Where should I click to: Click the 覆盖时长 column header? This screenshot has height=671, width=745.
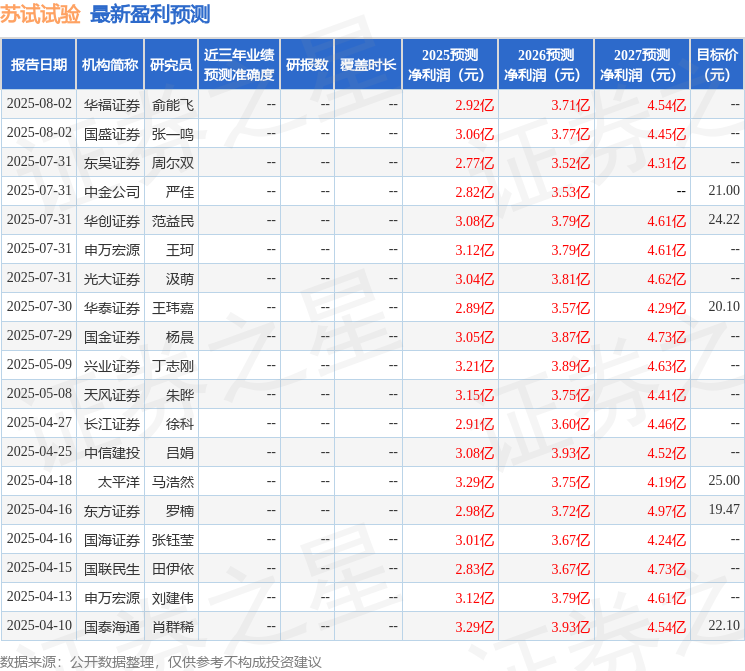[x=368, y=65]
